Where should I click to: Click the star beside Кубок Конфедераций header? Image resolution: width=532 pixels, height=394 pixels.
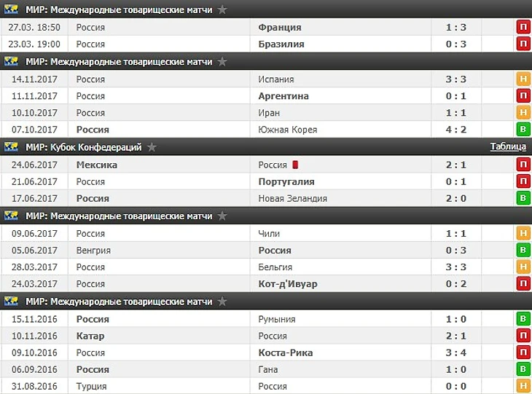click(x=152, y=147)
